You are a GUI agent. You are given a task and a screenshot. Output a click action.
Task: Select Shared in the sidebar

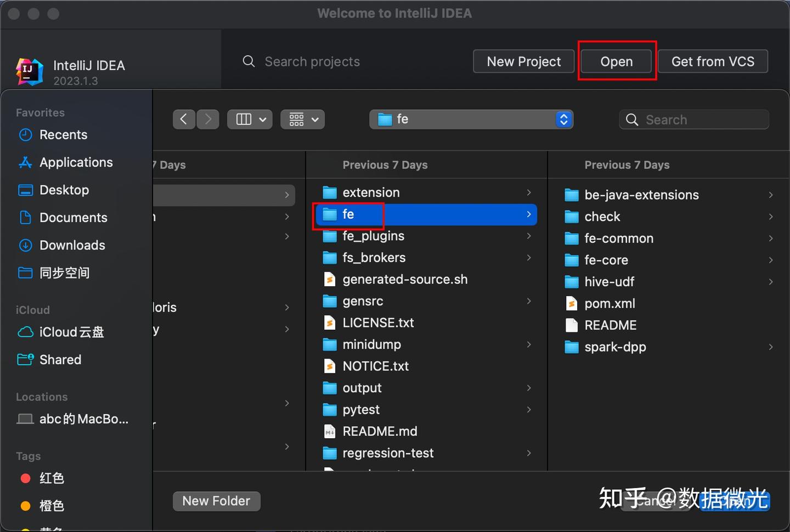(60, 360)
